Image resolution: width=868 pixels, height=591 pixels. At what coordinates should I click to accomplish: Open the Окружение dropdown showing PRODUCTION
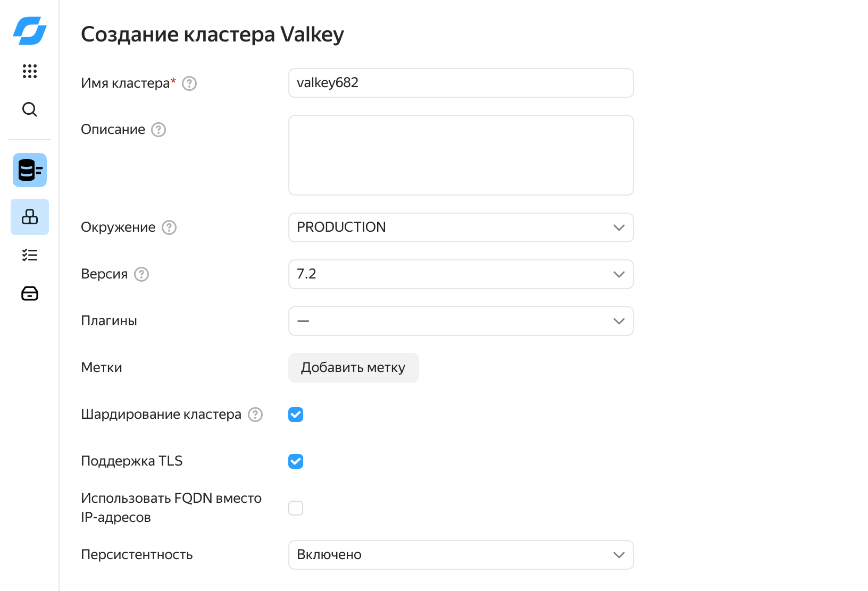461,227
